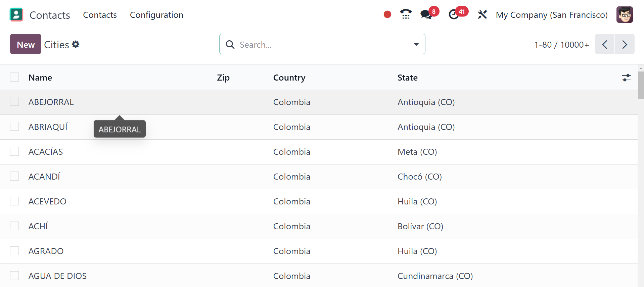Go to the next page of cities
The image size is (644, 287).
pyautogui.click(x=625, y=44)
